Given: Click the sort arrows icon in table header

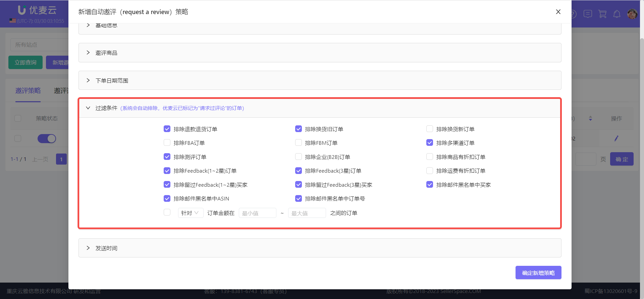Looking at the screenshot, I should tap(590, 118).
